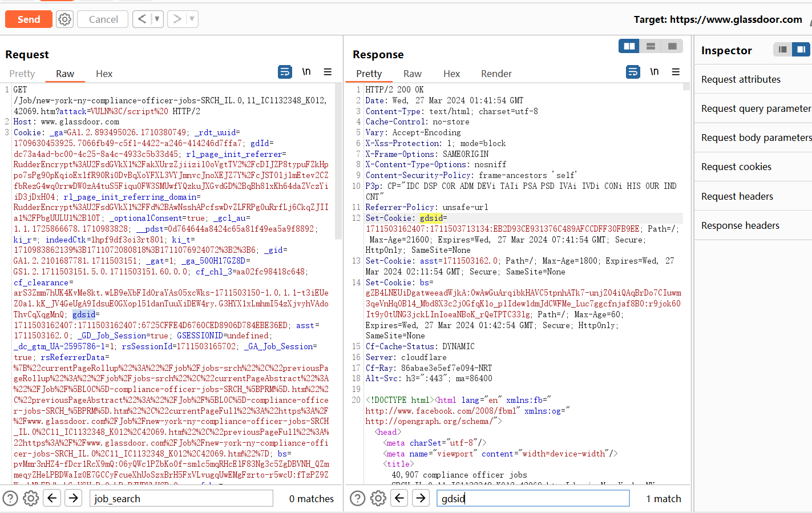Screen dimensions: 812x513
Task: Click 'X-Frame-Options: SAMEORIGIN' header line
Action: pyautogui.click(x=427, y=154)
